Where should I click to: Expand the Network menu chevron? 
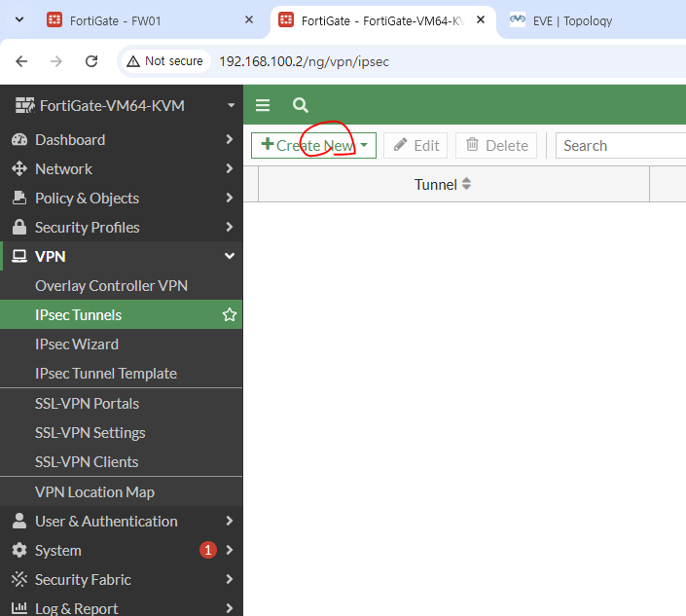[230, 168]
